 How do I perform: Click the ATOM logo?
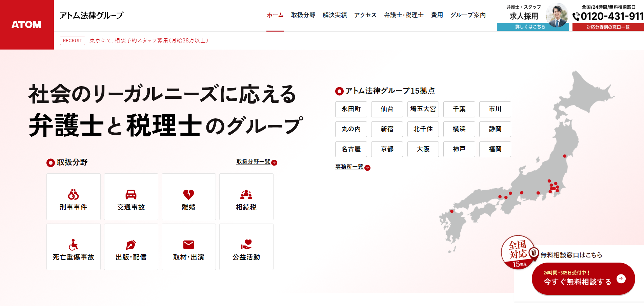click(26, 24)
